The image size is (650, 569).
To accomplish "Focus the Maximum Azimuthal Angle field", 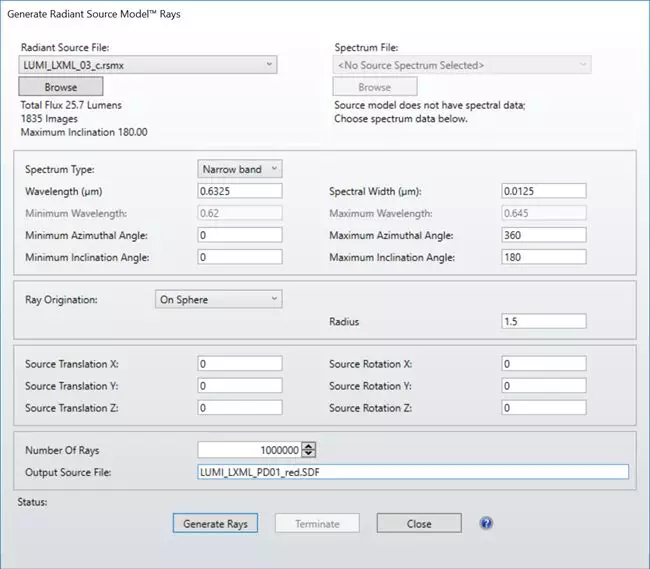I will 543,235.
